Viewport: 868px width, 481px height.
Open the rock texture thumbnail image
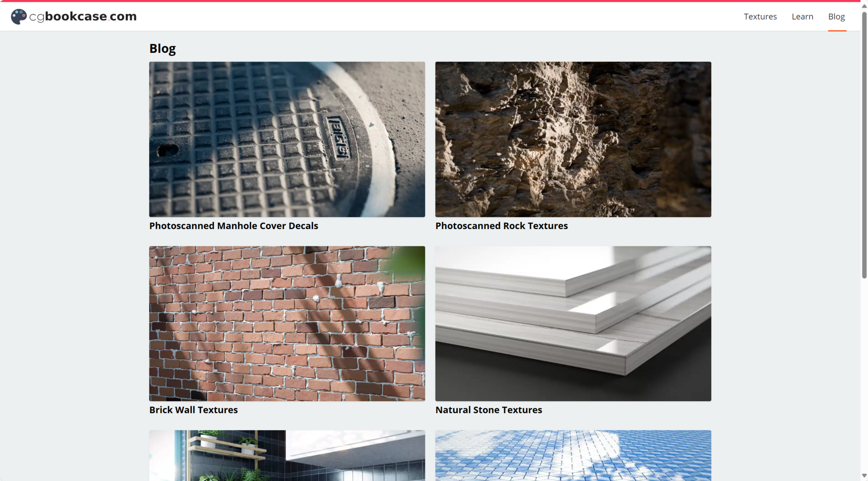pos(573,139)
